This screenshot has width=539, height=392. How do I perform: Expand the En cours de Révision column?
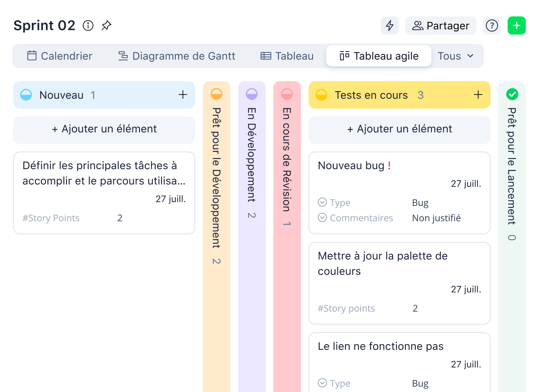pos(287,236)
